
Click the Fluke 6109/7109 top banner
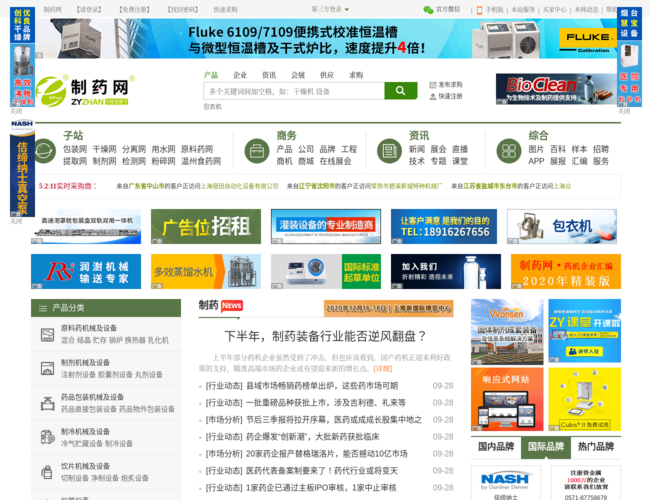point(326,39)
